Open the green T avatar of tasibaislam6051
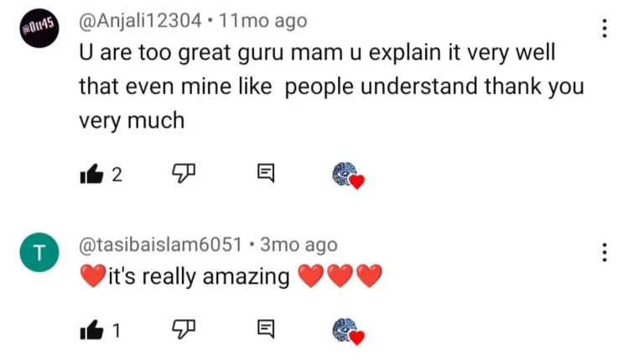The image size is (644, 361). pos(39,254)
